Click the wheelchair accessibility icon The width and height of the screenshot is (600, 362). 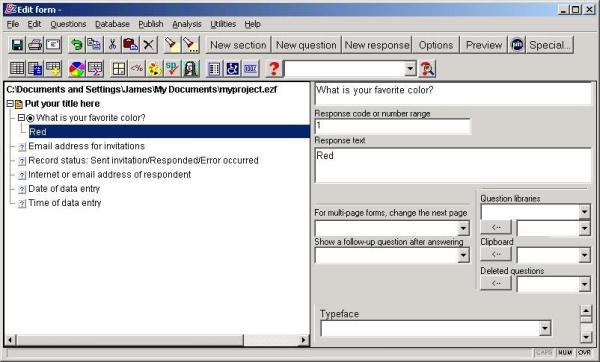coord(232,69)
